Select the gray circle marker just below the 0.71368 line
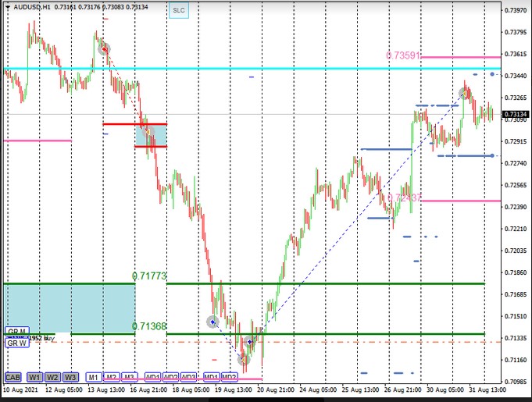This screenshot has height=402, width=532. coord(250,341)
